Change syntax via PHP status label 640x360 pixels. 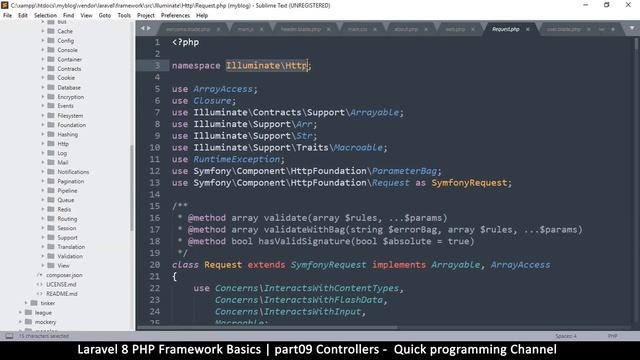tap(612, 336)
